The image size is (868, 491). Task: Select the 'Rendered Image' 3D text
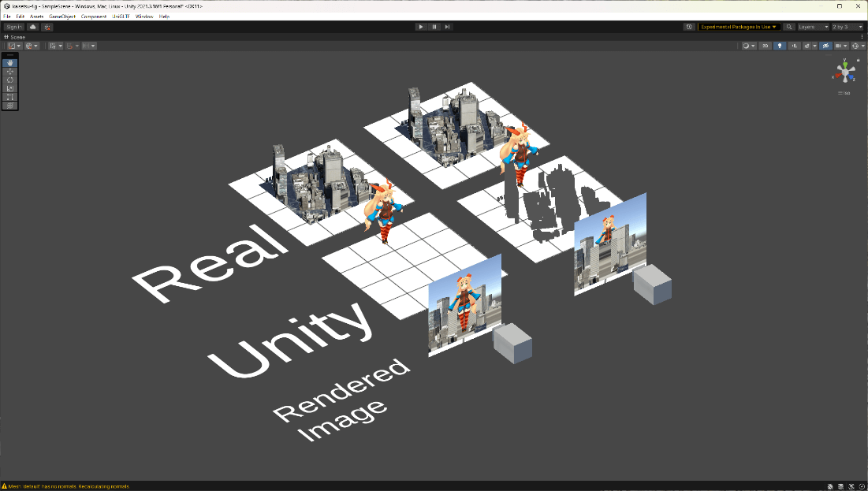coord(342,400)
